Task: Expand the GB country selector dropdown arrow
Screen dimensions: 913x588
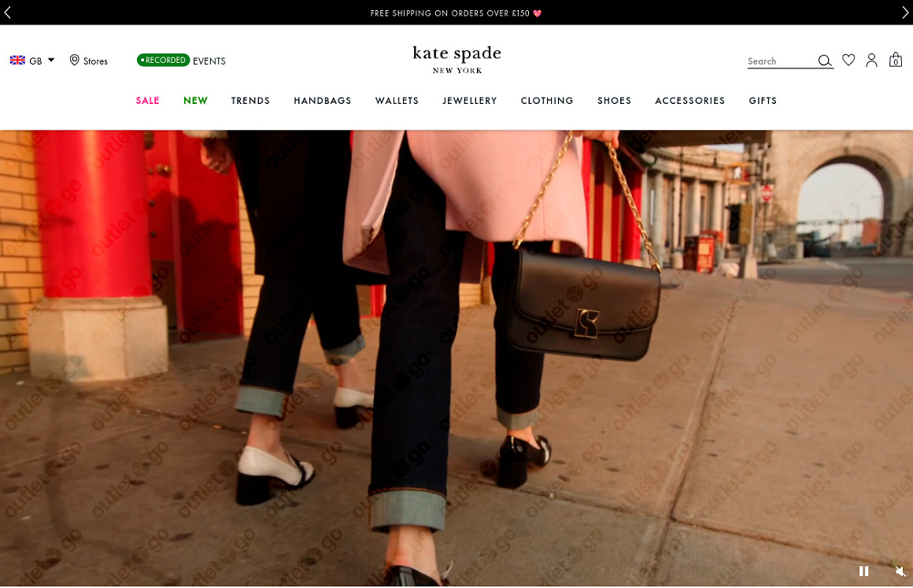Action: tap(51, 60)
